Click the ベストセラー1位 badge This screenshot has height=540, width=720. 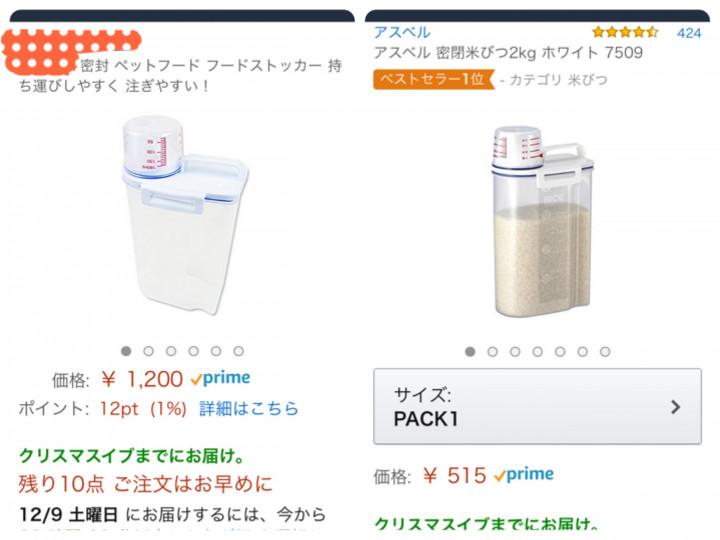[x=434, y=79]
